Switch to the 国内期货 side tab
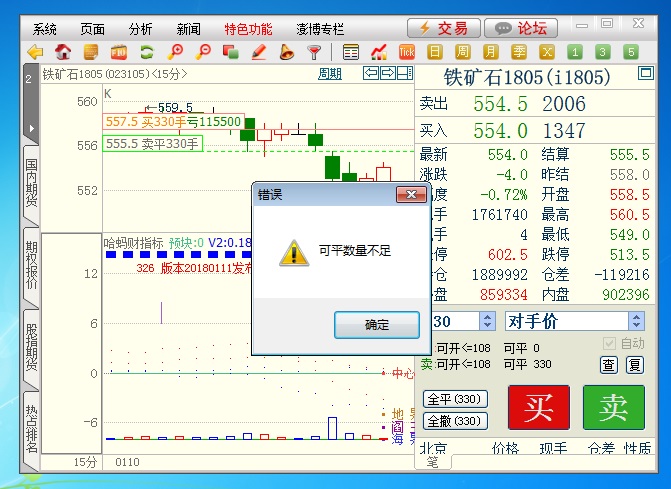Image resolution: width=671 pixels, height=489 pixels. coord(31,188)
